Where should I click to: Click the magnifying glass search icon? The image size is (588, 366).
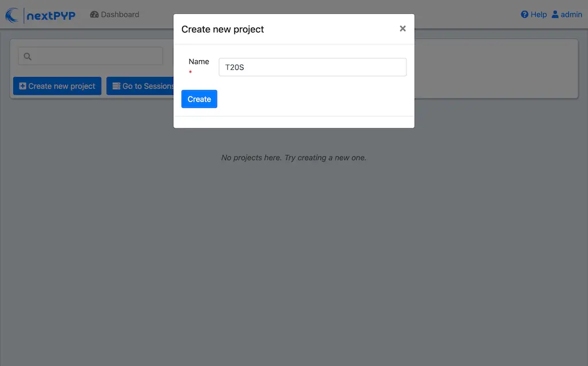coord(28,56)
